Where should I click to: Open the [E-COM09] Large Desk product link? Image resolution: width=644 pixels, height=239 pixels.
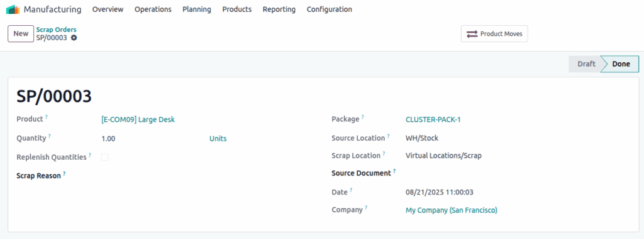tap(138, 119)
